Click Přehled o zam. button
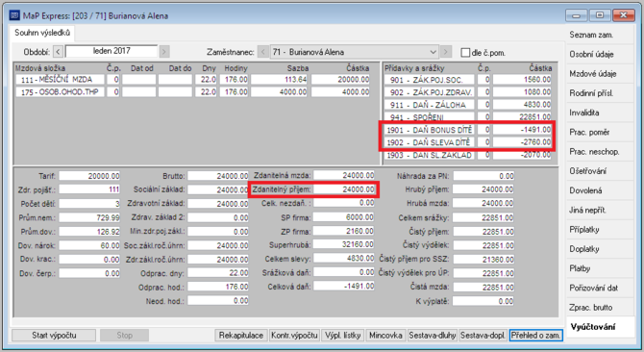Image resolution: width=644 pixels, height=352 pixels. pos(535,335)
